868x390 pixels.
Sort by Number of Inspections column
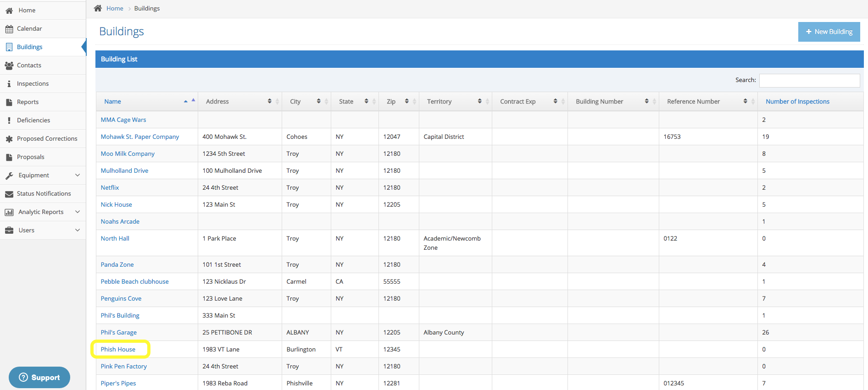(811, 101)
